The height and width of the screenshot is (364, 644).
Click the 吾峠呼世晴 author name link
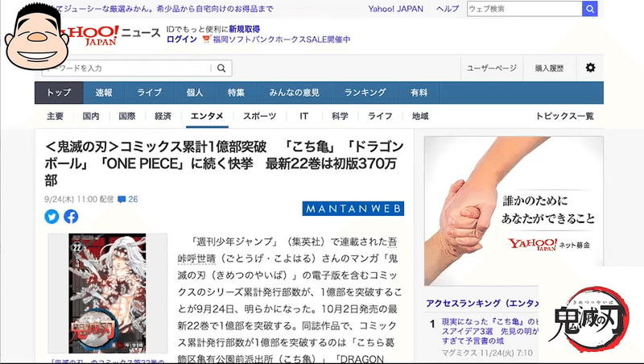[287, 250]
